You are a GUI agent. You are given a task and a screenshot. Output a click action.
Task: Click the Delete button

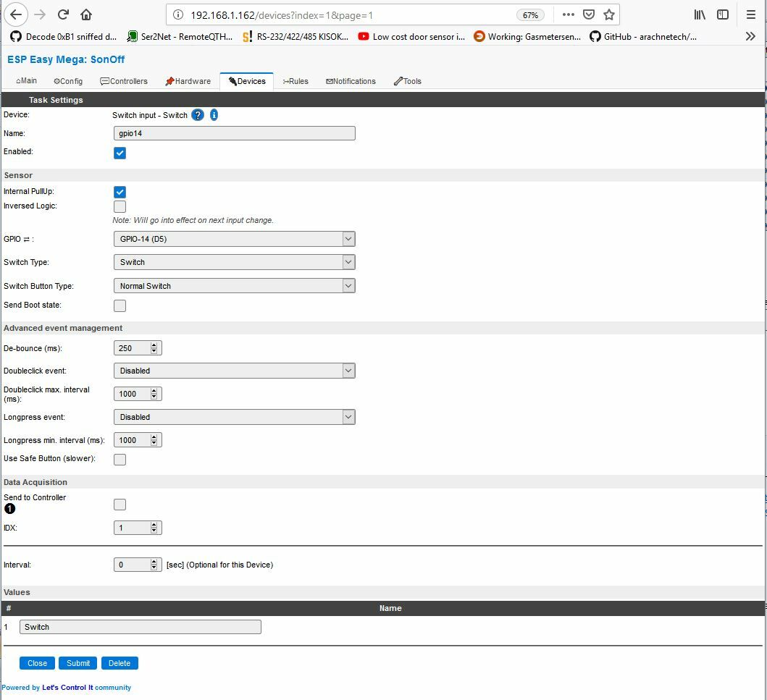[120, 663]
